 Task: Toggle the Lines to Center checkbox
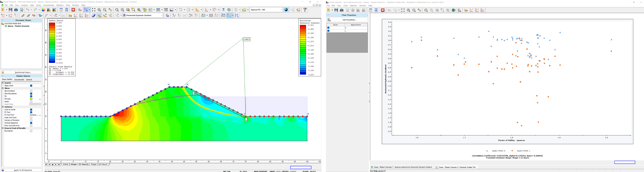click(31, 110)
